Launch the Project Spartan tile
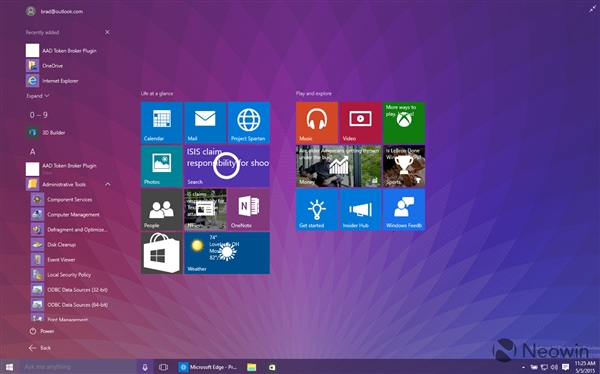 point(249,122)
